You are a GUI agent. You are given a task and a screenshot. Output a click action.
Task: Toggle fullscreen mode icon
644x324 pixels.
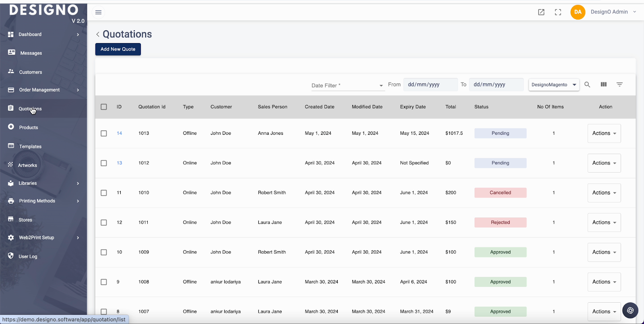(x=558, y=12)
